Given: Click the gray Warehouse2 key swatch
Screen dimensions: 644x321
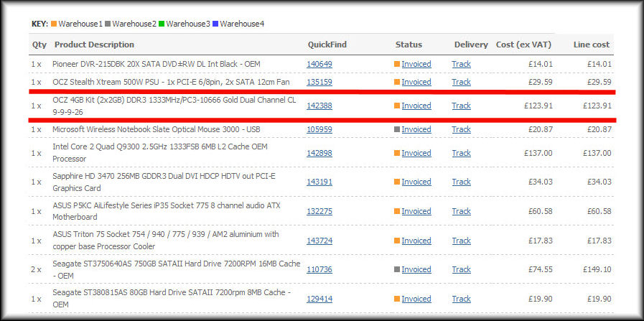Looking at the screenshot, I should tap(108, 24).
